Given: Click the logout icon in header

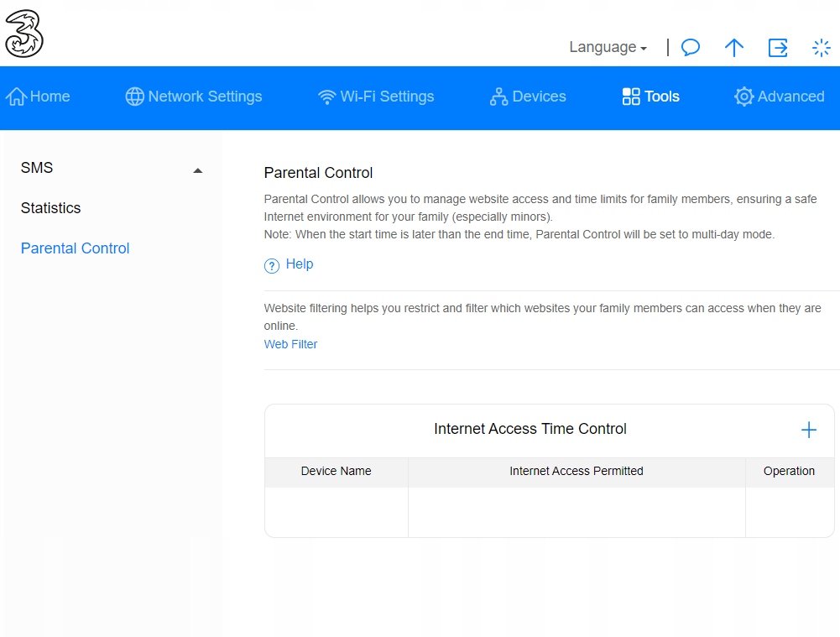Looking at the screenshot, I should point(778,48).
